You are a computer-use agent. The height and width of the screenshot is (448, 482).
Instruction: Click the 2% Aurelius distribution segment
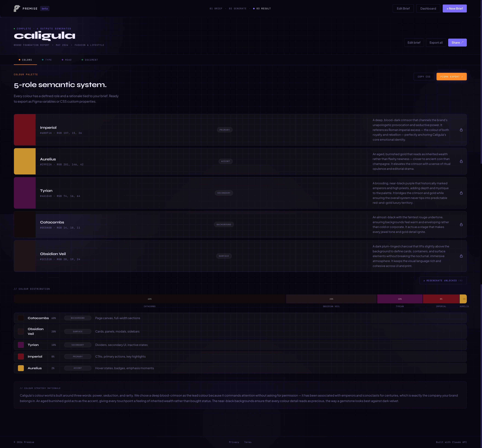point(463,299)
